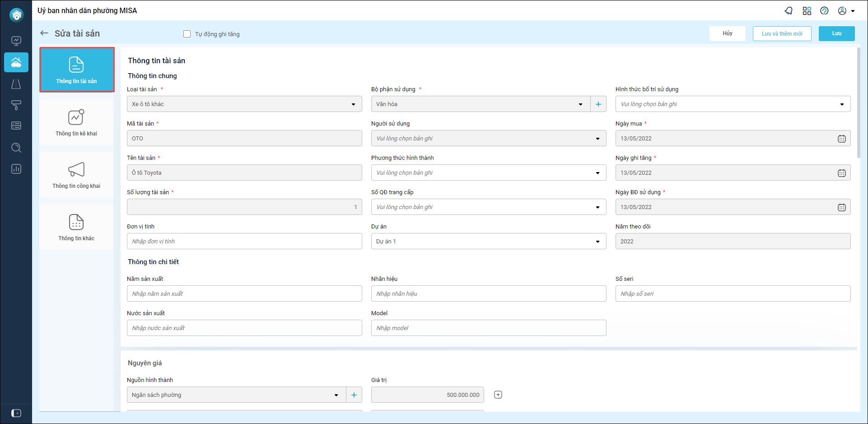Click the Lưu button
Viewport: 868px width, 424px height.
[x=836, y=33]
